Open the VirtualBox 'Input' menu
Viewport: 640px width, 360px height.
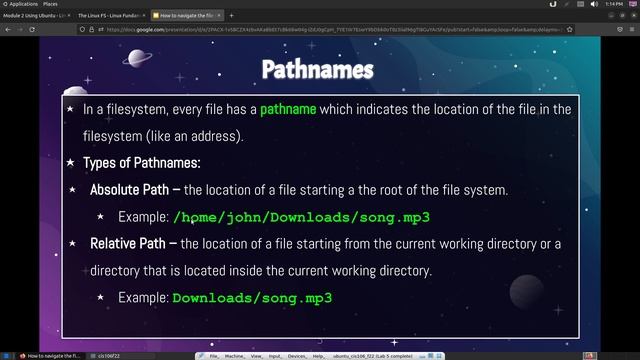275,356
